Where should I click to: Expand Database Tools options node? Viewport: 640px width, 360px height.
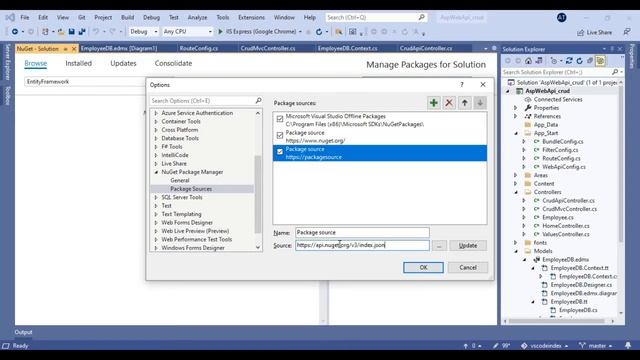point(156,138)
